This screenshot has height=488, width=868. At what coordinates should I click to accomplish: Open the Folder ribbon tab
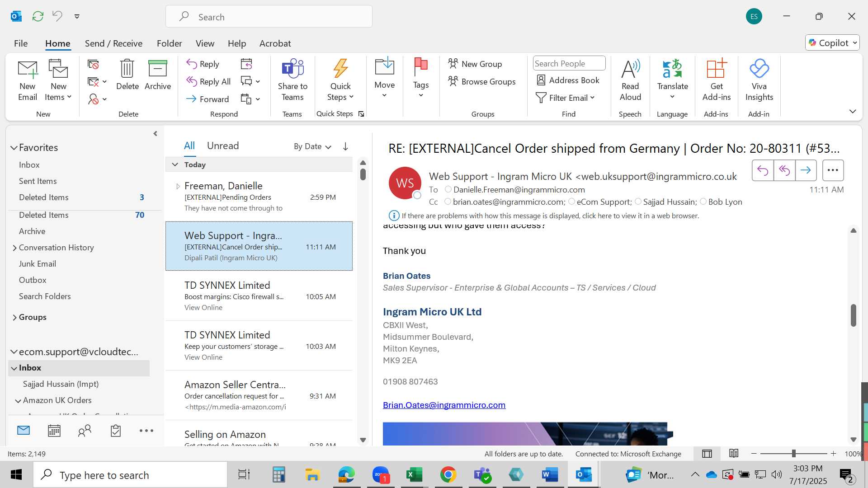(169, 43)
